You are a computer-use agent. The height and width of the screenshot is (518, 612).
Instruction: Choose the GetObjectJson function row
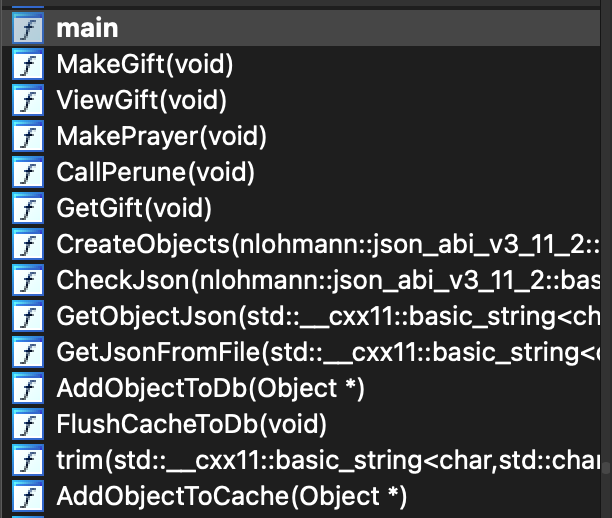(301, 316)
